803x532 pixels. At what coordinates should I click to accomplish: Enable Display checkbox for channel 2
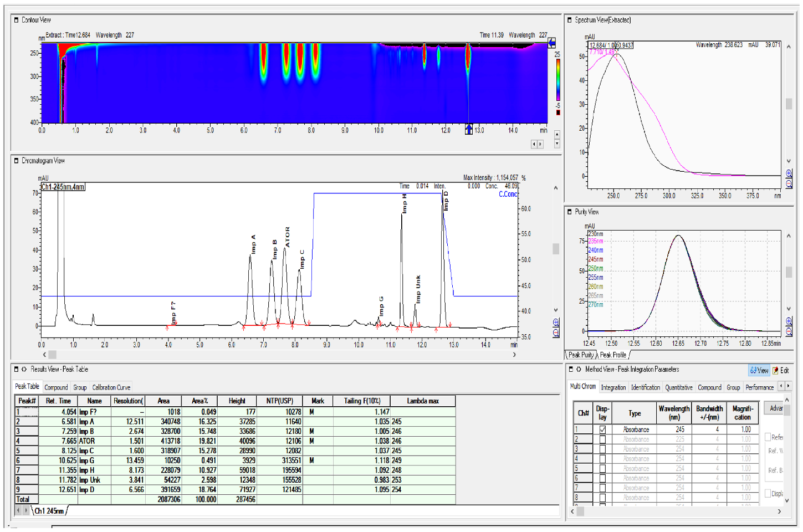click(x=602, y=439)
